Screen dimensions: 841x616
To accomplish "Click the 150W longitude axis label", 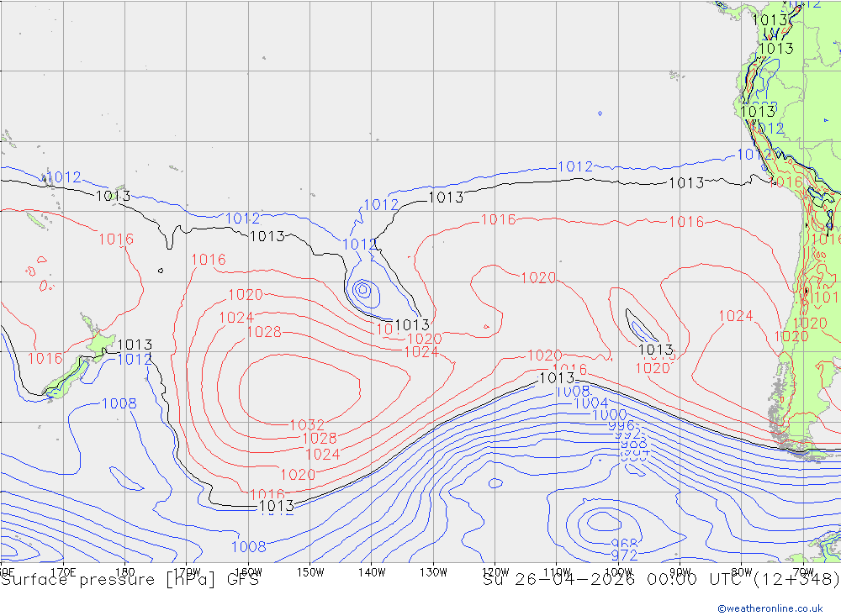I will pos(310,571).
